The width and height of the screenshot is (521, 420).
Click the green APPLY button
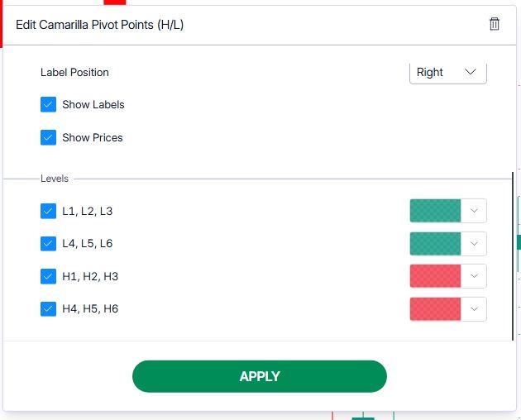tap(260, 376)
